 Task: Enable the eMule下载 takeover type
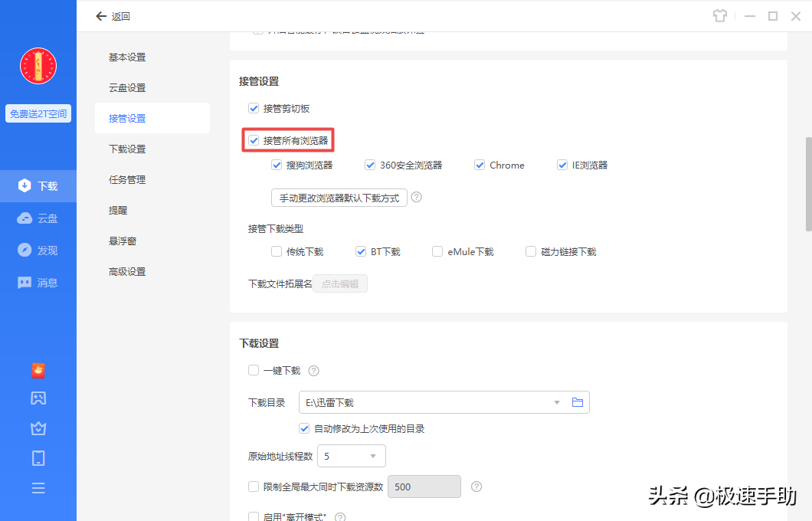[437, 251]
